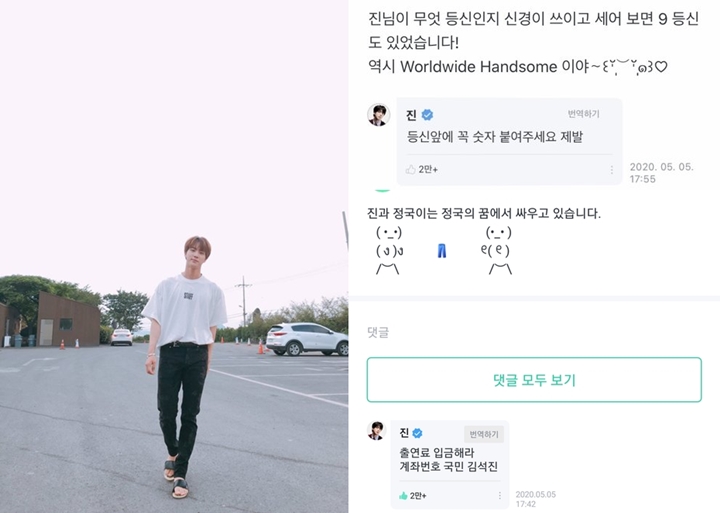
Task: Open the photo of the man walking in the parking lot
Action: [x=174, y=256]
